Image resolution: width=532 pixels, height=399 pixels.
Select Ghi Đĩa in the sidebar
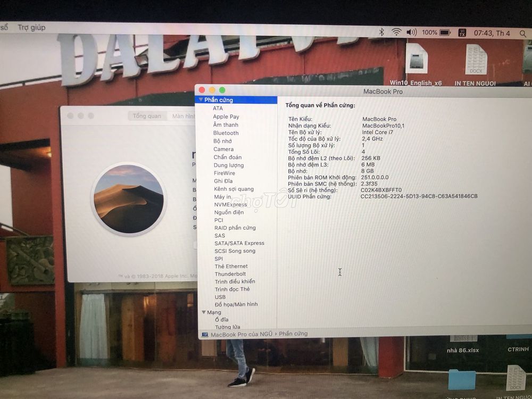(x=223, y=181)
